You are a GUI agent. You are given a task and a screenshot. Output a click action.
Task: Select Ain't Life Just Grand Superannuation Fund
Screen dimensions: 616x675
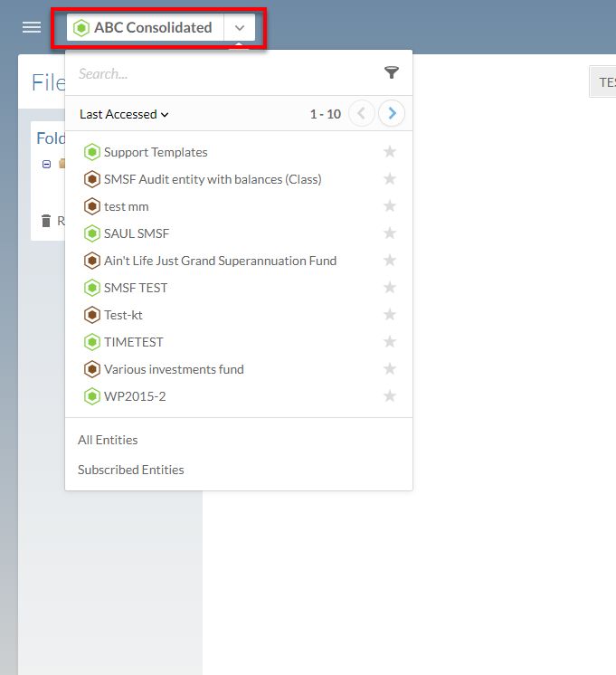[x=220, y=261]
